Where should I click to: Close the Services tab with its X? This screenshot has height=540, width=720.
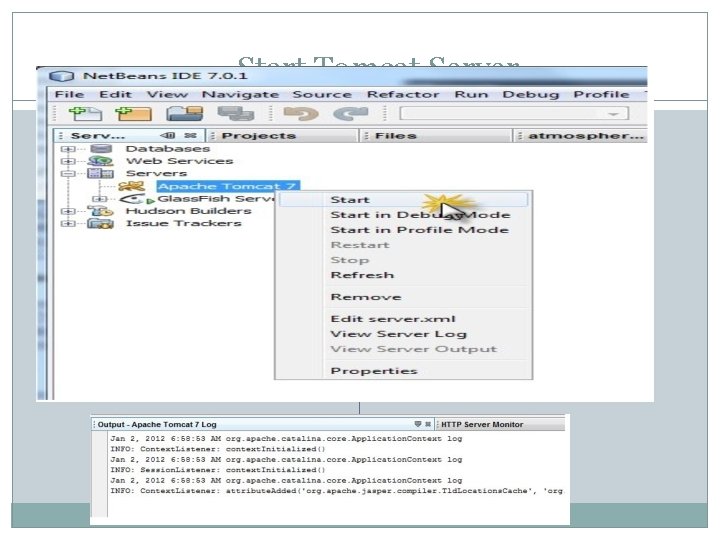coord(191,135)
